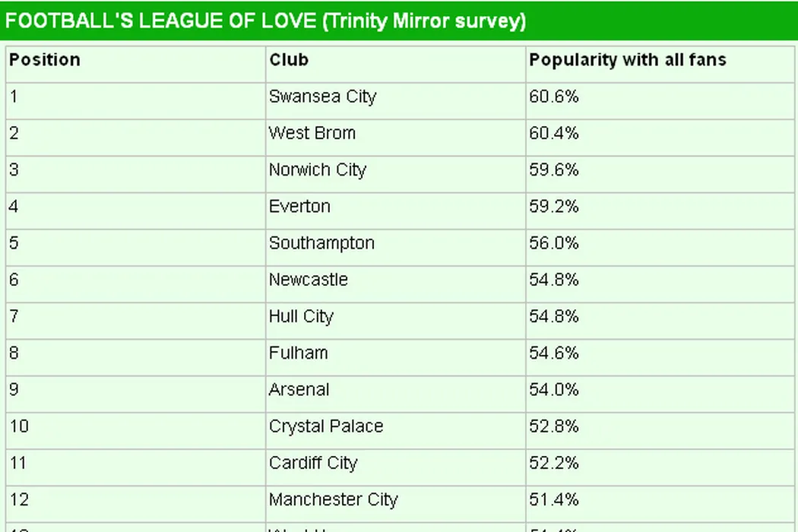Click the Crystal Palace club name
798x532 pixels.
326,426
